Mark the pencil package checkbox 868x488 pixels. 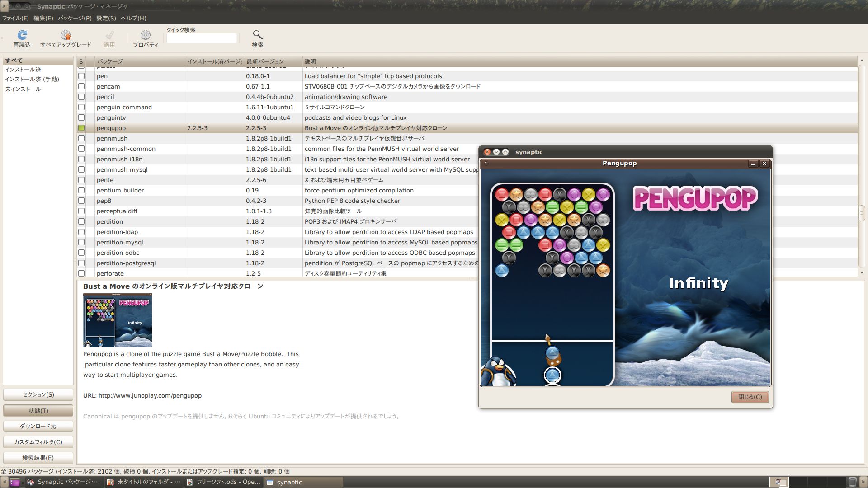click(81, 97)
